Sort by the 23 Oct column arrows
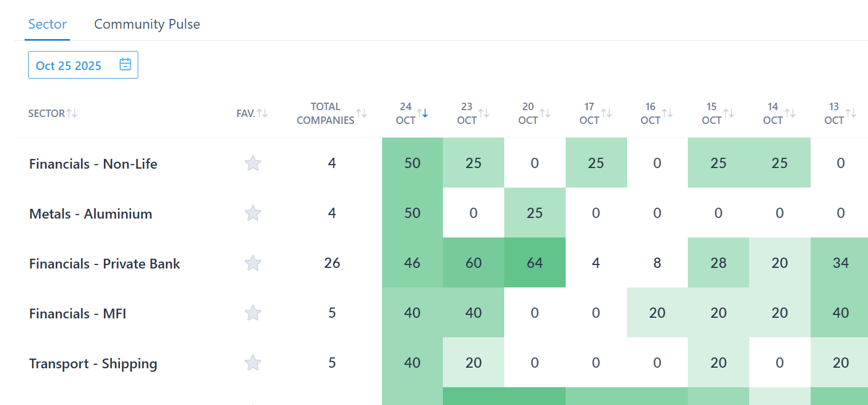The image size is (868, 405). [484, 113]
